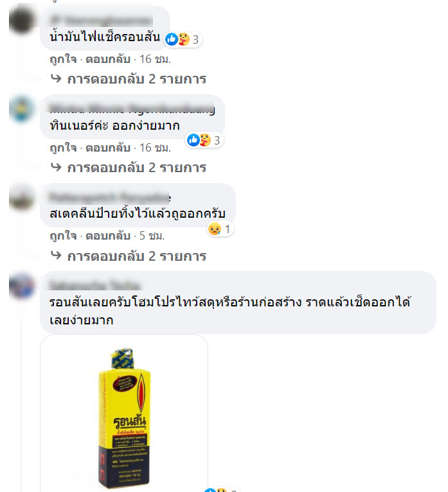Click the care emoji on thinner comment
Image resolution: width=448 pixels, height=492 pixels.
(205, 140)
